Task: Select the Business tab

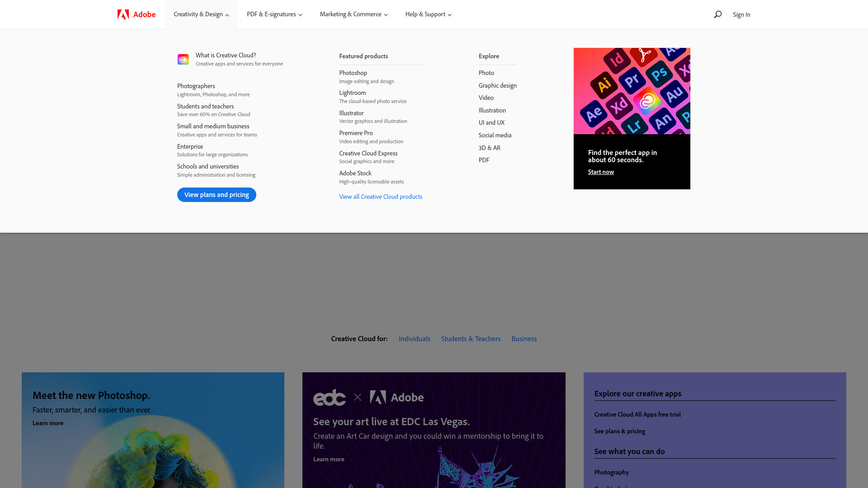Action: (524, 339)
